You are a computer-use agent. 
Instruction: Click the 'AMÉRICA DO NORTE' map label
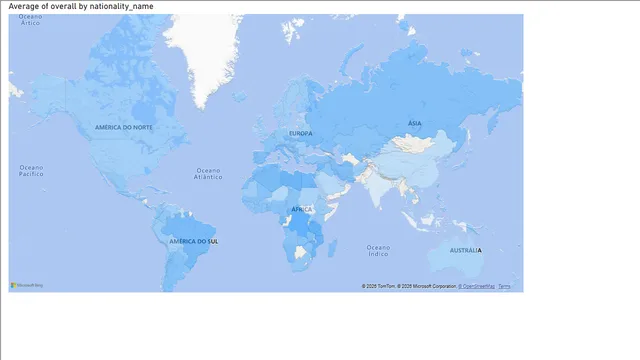124,127
